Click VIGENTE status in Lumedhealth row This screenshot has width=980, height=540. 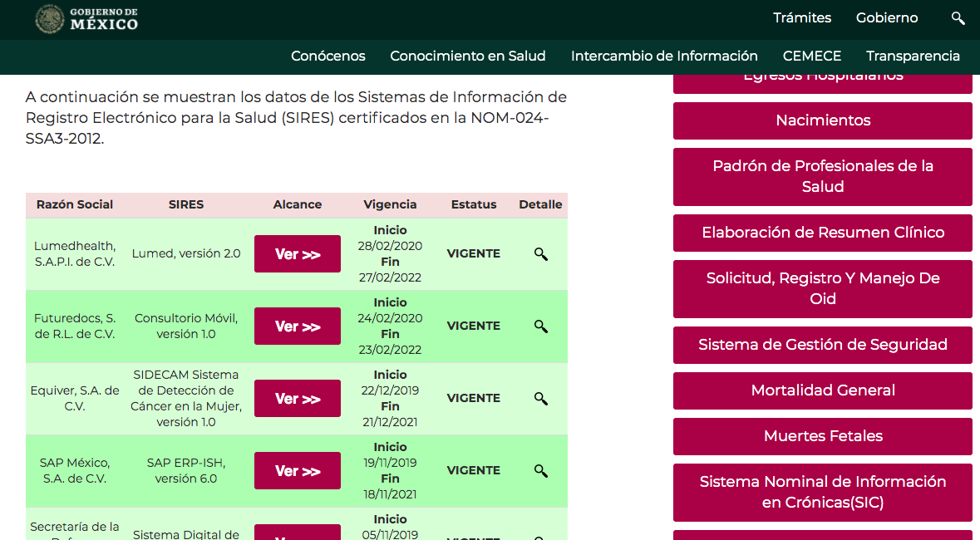(474, 253)
